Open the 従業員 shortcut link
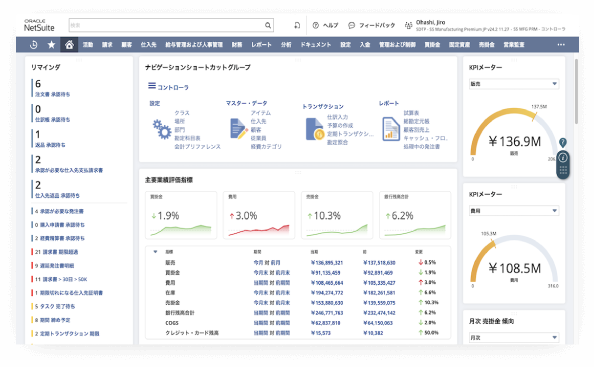The height and width of the screenshot is (367, 594). pos(258,138)
